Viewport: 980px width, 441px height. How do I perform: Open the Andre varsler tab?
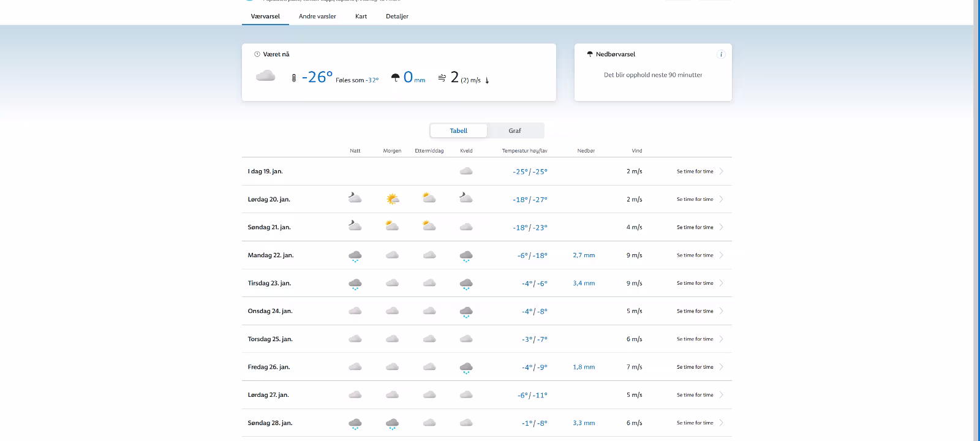[x=317, y=17]
